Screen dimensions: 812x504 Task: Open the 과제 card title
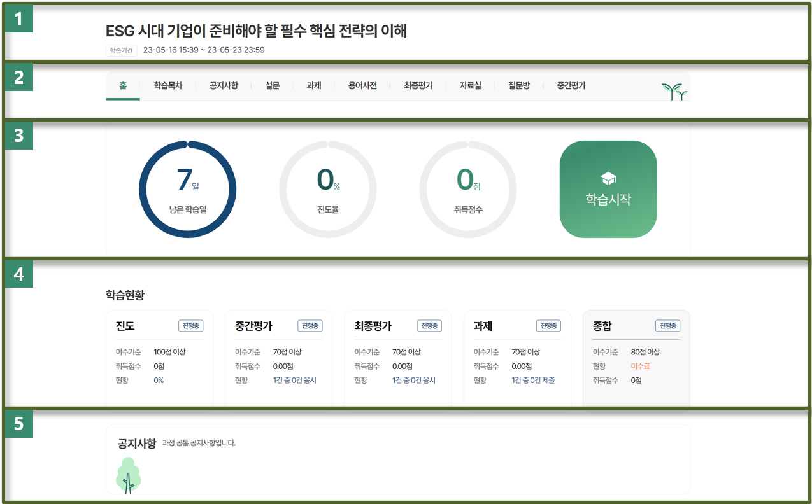coord(483,326)
